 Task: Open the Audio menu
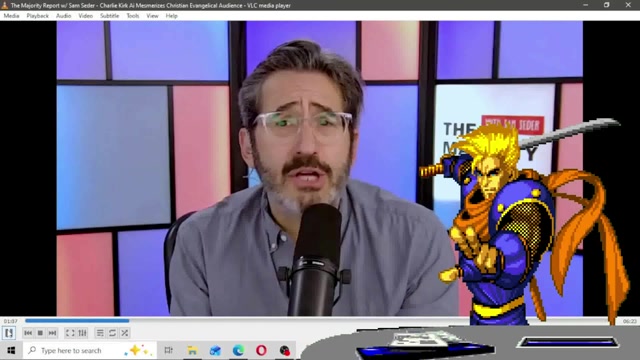[63, 16]
